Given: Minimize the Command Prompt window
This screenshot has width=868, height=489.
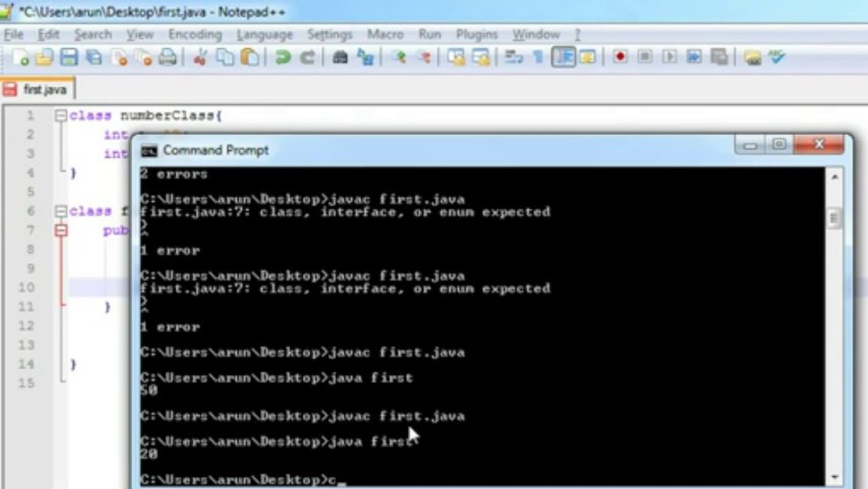Looking at the screenshot, I should (751, 145).
